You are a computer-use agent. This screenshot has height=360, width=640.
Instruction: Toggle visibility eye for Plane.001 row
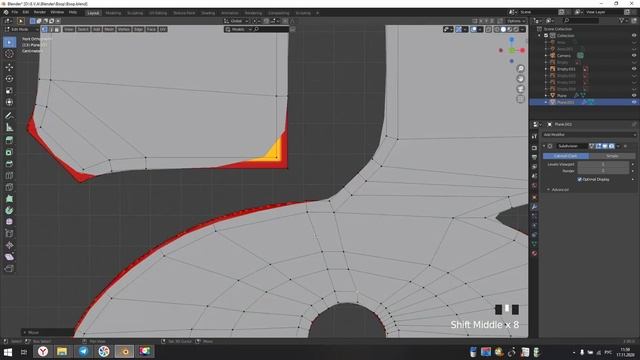(x=634, y=102)
